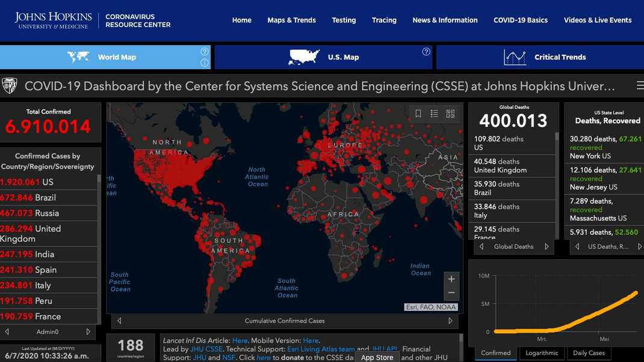Switch to the Critical Trends tab

[540, 57]
